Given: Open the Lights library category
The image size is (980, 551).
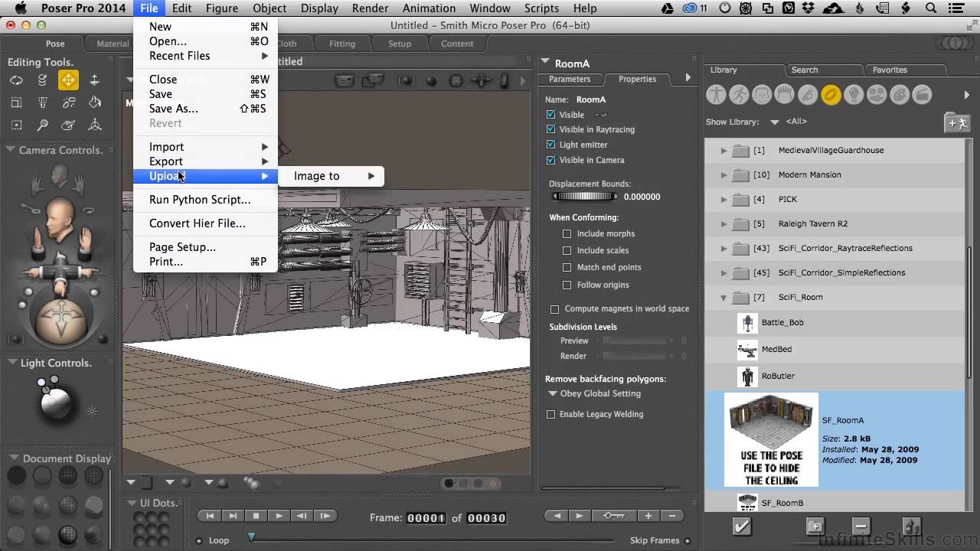Looking at the screenshot, I should pos(854,95).
